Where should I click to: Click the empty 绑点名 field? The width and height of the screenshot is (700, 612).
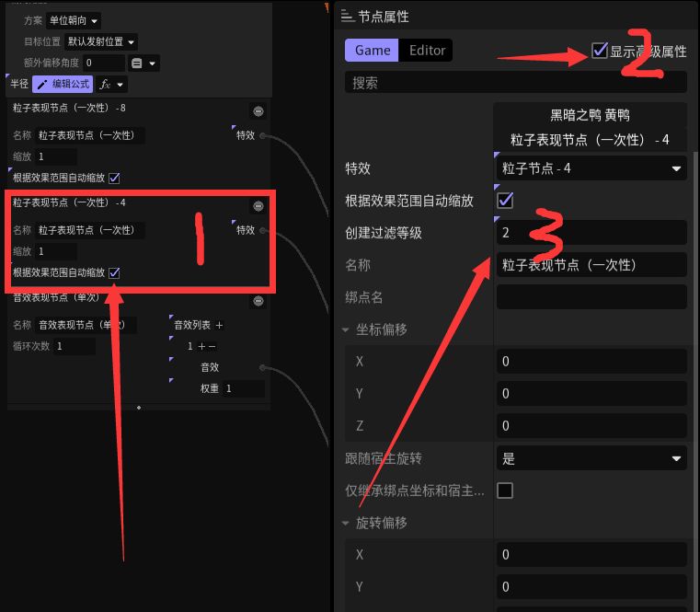point(591,296)
